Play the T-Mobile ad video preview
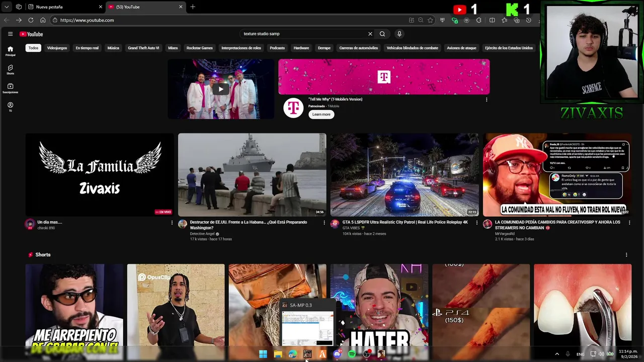 (221, 89)
